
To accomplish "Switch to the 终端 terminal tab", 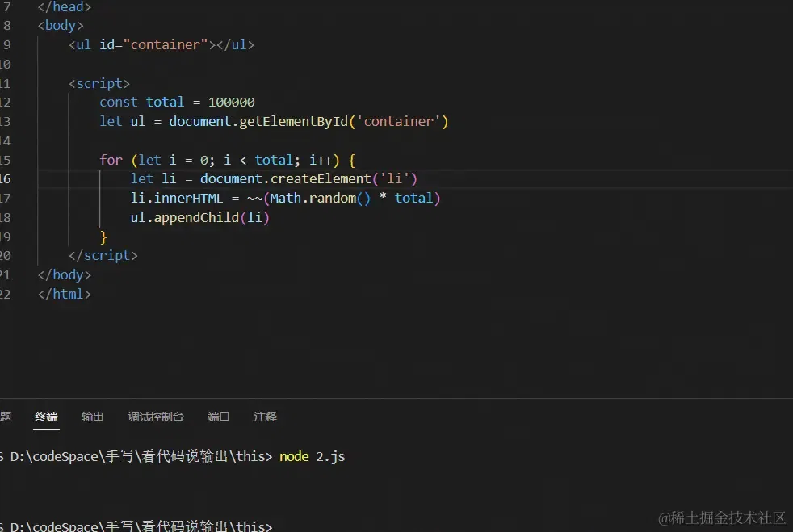I will 46,417.
